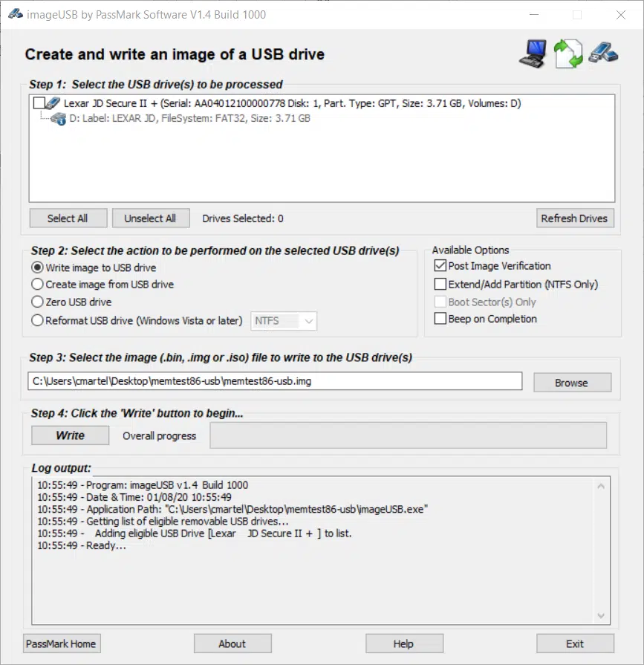Viewport: 644px width, 665px height.
Task: Click the D: volume info icon
Action: [x=59, y=119]
